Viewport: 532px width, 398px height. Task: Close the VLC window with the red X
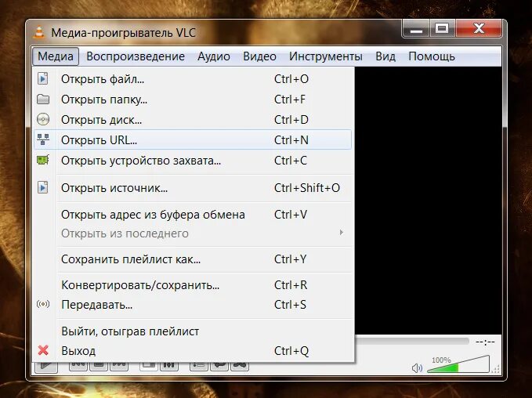(x=479, y=28)
